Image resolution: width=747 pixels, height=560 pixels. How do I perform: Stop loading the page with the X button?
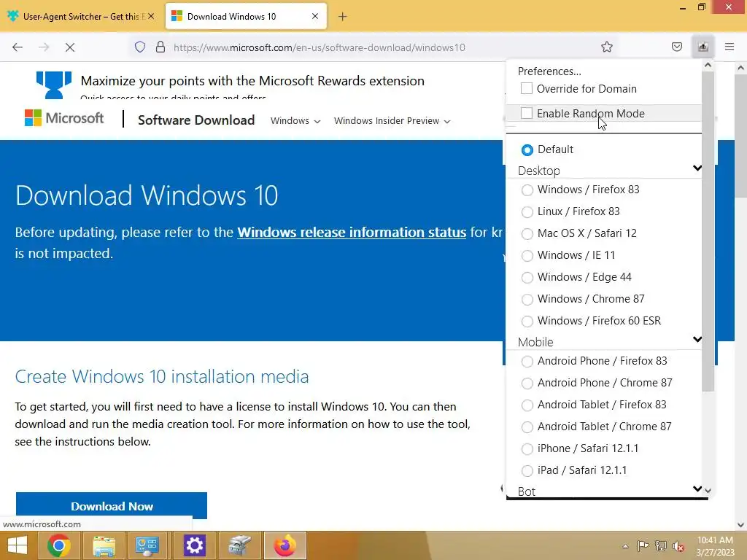(x=69, y=47)
